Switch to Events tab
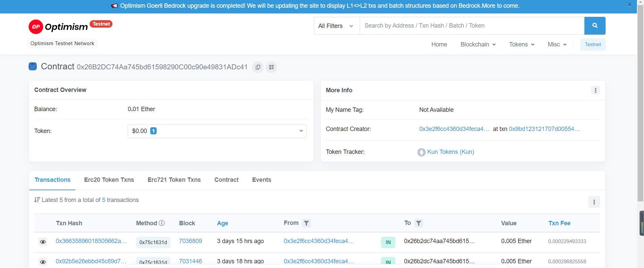This screenshot has height=268, width=644. coord(261,180)
